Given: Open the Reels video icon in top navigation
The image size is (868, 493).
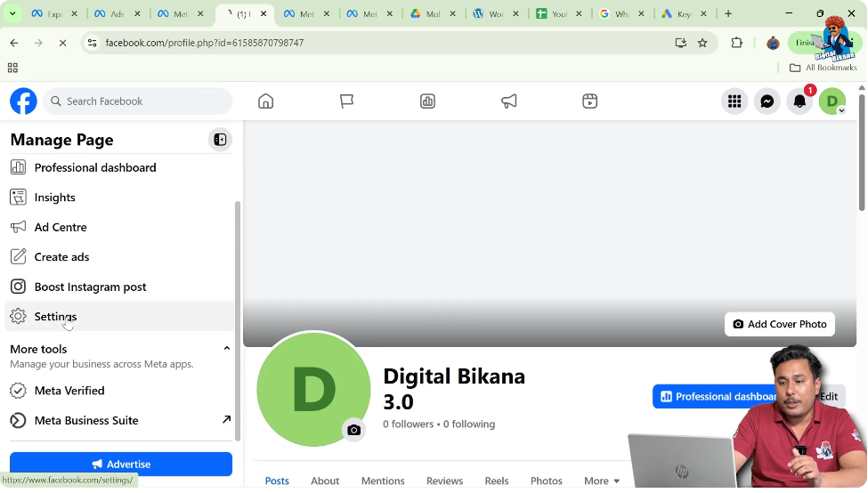Looking at the screenshot, I should point(589,101).
